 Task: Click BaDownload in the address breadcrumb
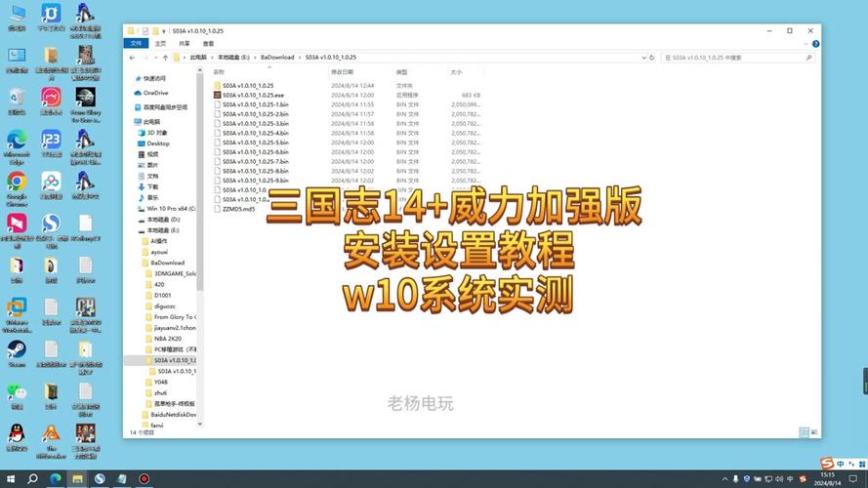277,58
